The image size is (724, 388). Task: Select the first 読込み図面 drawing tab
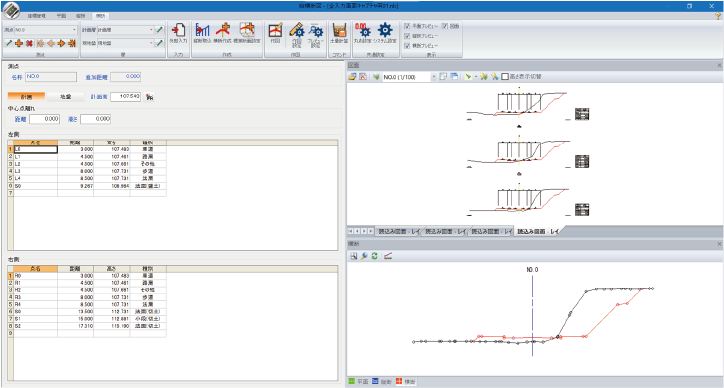(x=398, y=231)
